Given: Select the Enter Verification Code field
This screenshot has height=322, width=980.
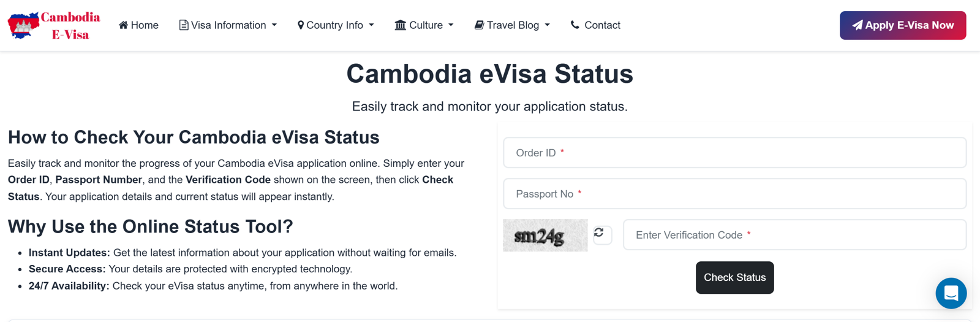Looking at the screenshot, I should (794, 235).
